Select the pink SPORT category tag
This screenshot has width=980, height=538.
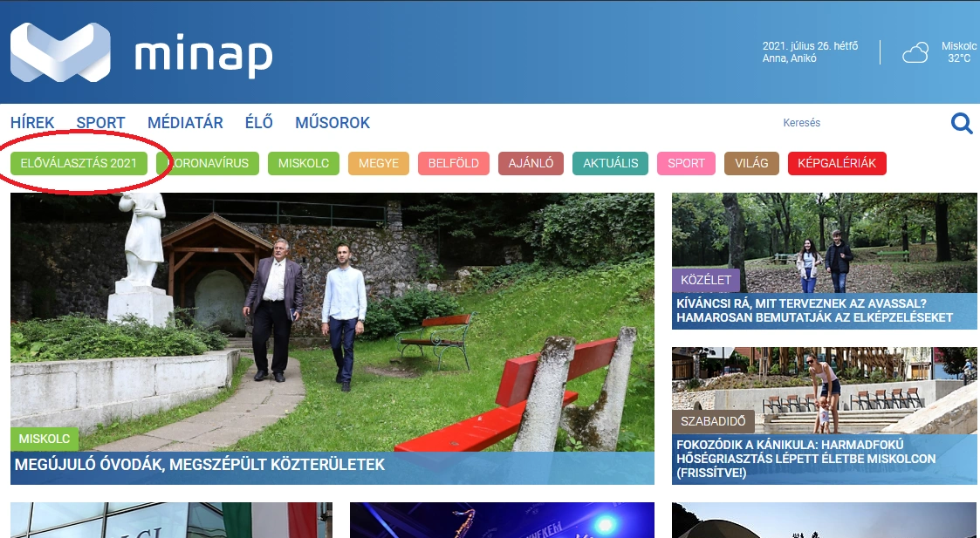686,163
